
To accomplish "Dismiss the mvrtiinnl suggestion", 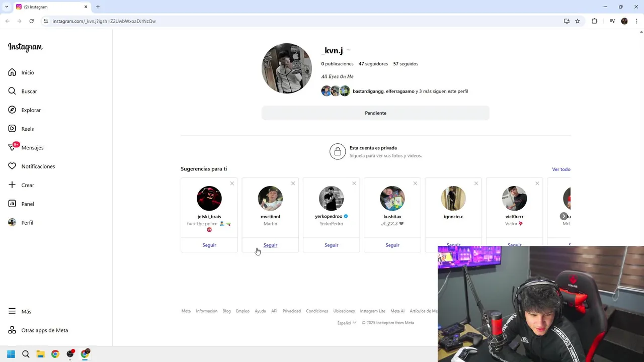I will coord(293,184).
